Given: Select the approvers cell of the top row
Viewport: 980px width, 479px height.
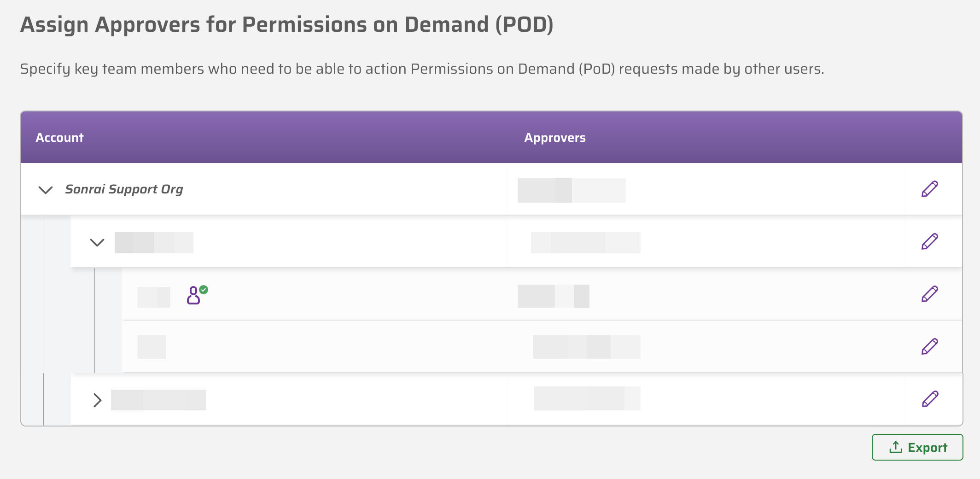Looking at the screenshot, I should pyautogui.click(x=572, y=190).
